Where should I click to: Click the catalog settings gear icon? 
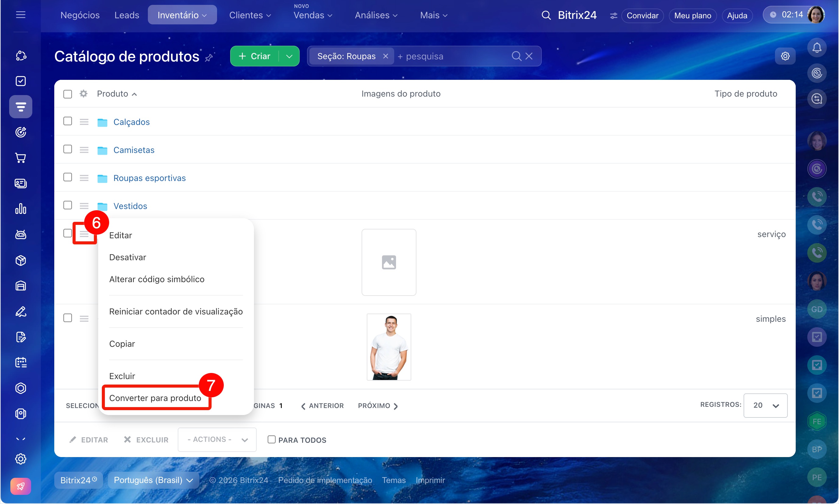pyautogui.click(x=785, y=56)
